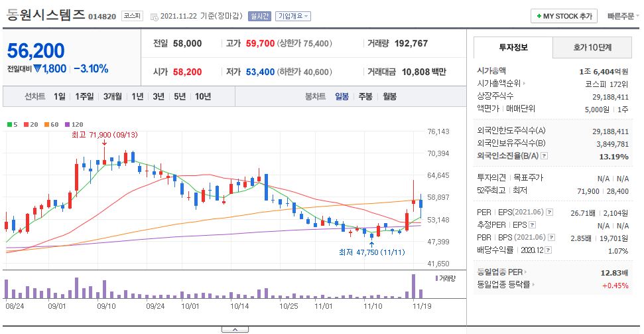
Task: Click the 코스피 market badge
Action: click(132, 16)
